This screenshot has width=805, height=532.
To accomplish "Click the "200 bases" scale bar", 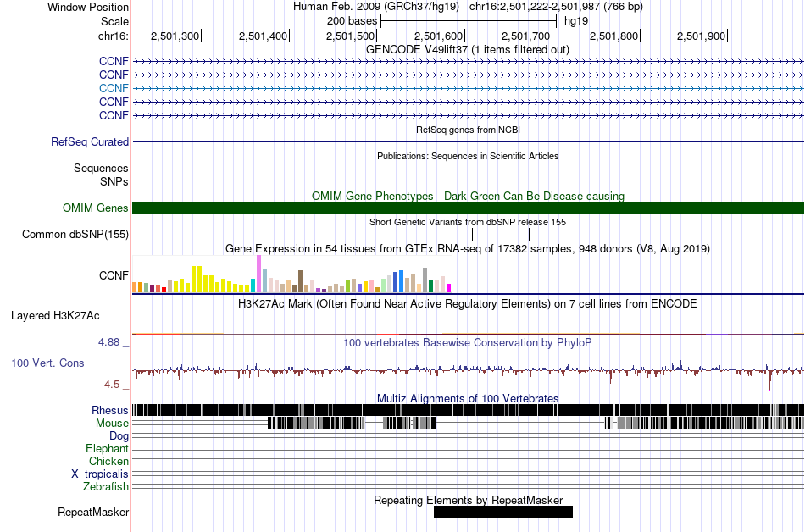I will point(469,21).
